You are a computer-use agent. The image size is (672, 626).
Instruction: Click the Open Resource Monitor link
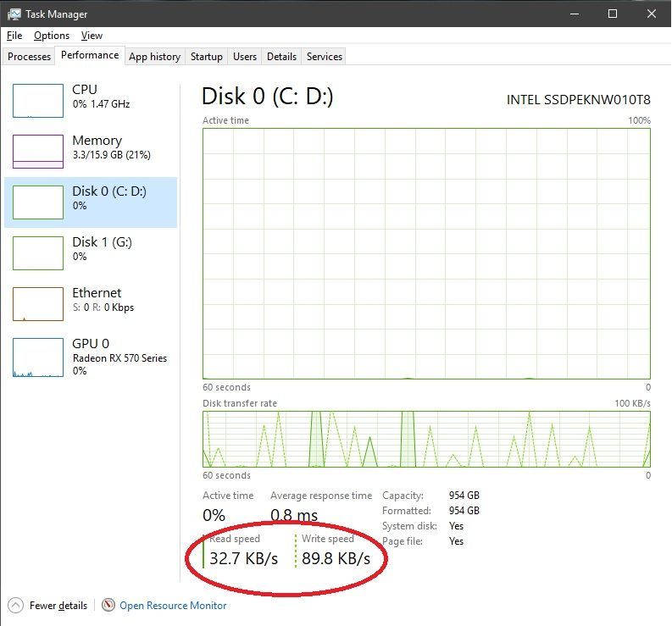[173, 606]
